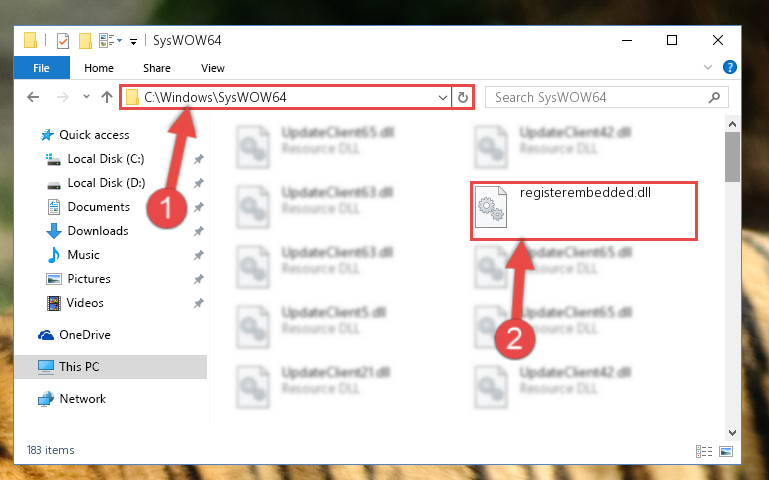The width and height of the screenshot is (769, 480).
Task: Open recent locations dropdown arrow
Action: (86, 97)
